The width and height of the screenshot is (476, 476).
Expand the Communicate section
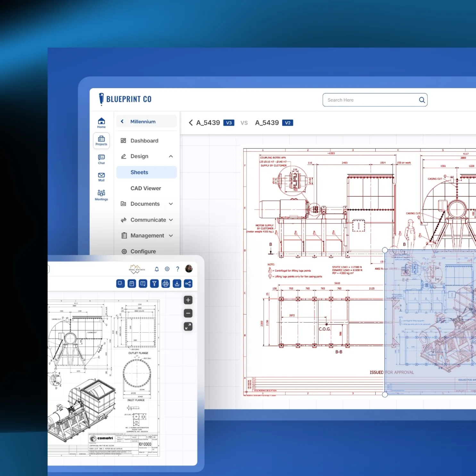click(x=171, y=220)
